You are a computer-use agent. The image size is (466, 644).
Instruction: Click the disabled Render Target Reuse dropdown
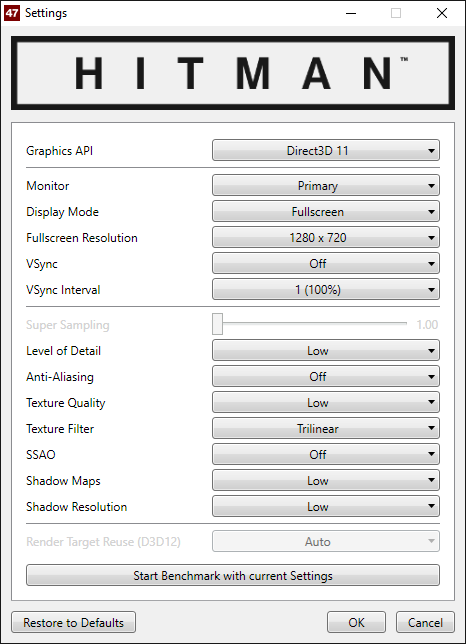click(326, 541)
